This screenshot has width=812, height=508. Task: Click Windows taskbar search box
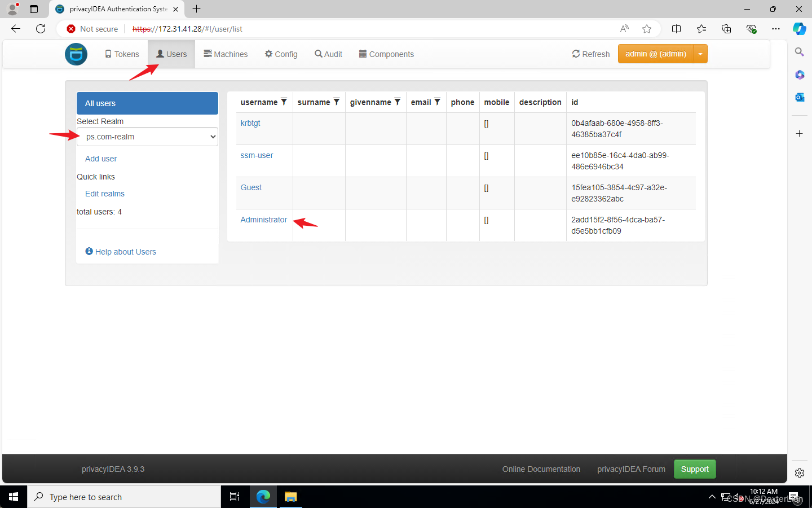[124, 497]
